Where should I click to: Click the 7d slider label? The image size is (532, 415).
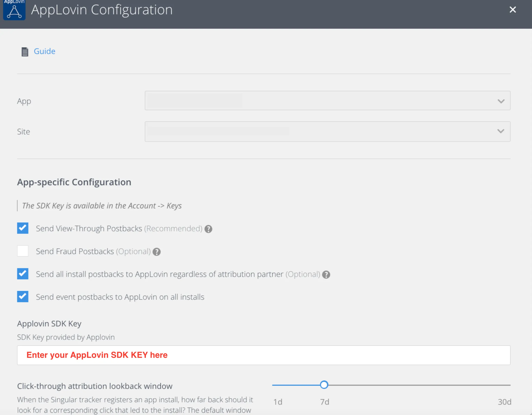click(325, 402)
